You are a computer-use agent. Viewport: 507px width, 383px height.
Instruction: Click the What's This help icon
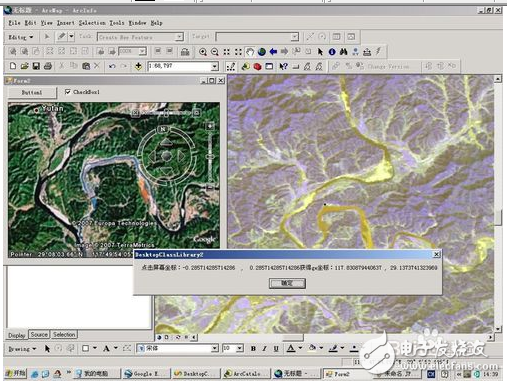click(283, 66)
